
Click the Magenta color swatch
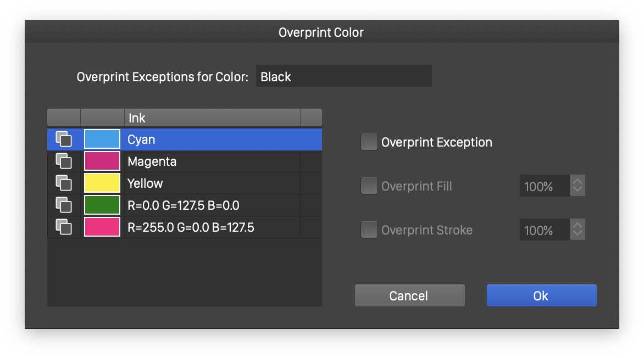pyautogui.click(x=102, y=161)
